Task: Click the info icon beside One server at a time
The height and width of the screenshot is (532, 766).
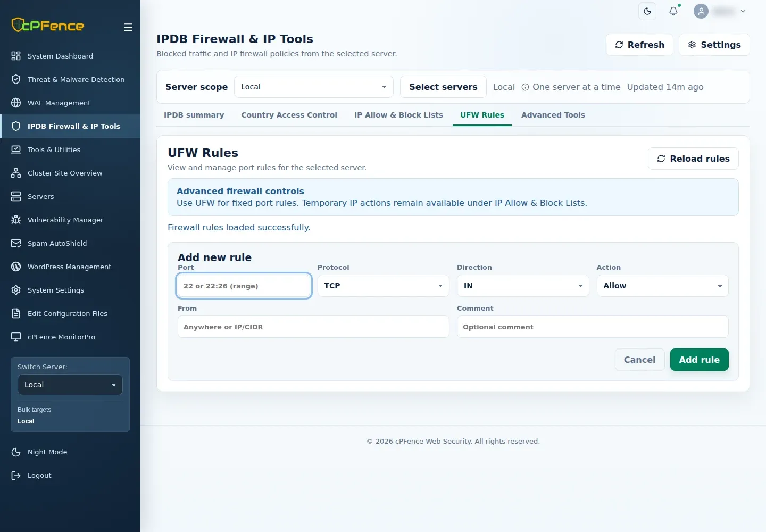Action: tap(525, 87)
